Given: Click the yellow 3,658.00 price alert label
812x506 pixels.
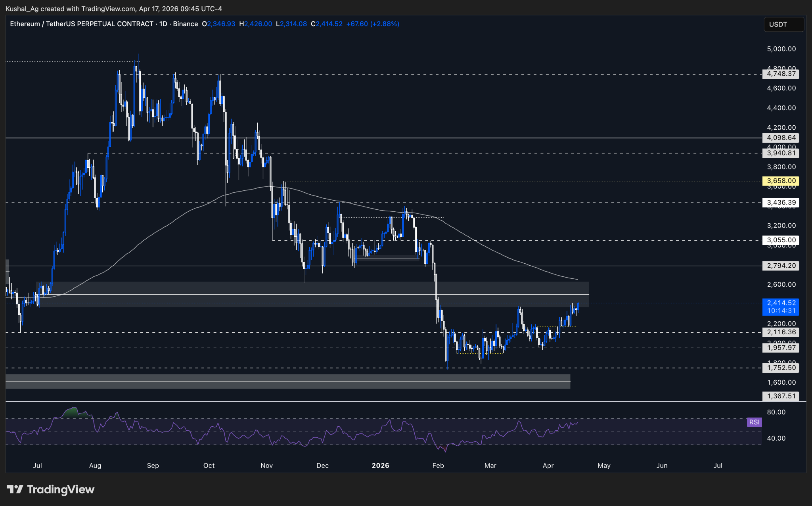Looking at the screenshot, I should coord(780,181).
